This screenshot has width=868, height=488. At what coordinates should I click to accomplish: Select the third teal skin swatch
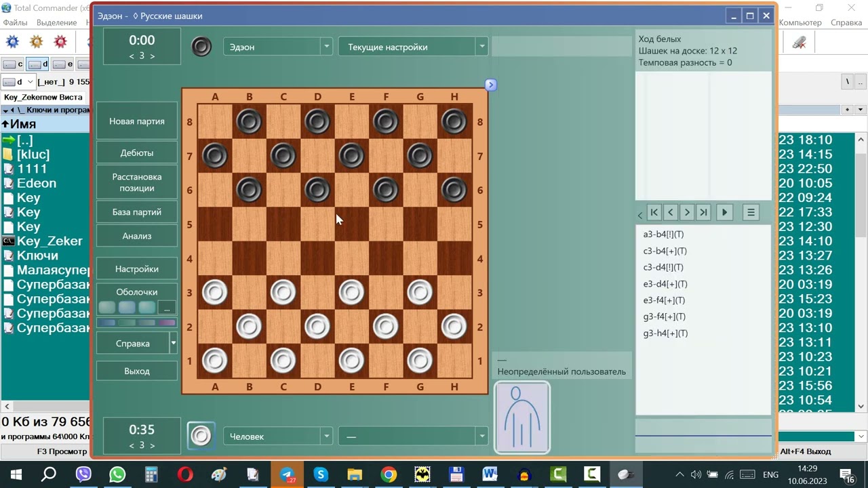click(146, 308)
